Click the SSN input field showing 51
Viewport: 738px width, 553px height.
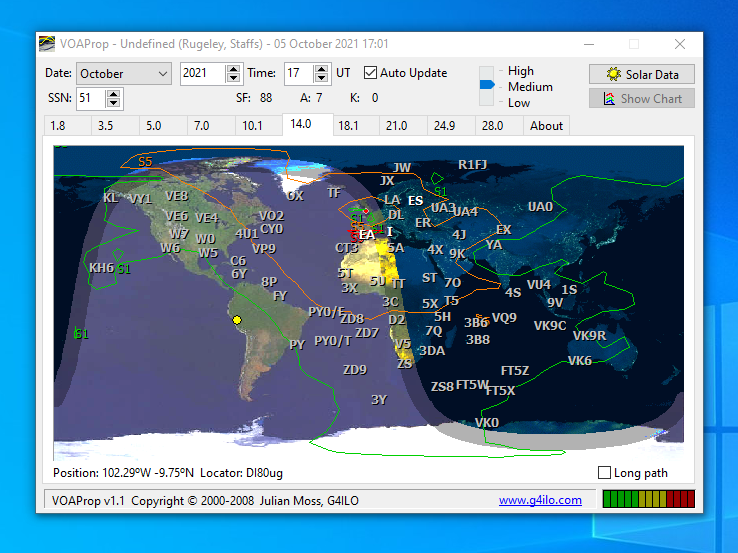[91, 98]
